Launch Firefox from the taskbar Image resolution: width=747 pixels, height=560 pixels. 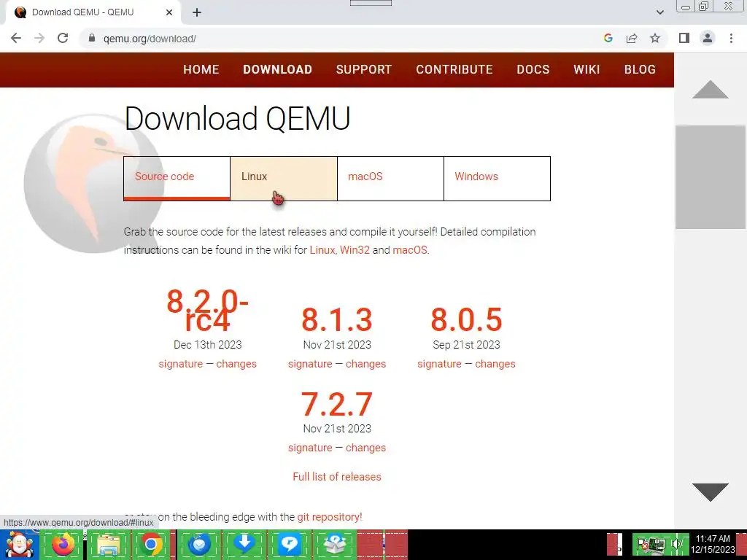pos(63,545)
